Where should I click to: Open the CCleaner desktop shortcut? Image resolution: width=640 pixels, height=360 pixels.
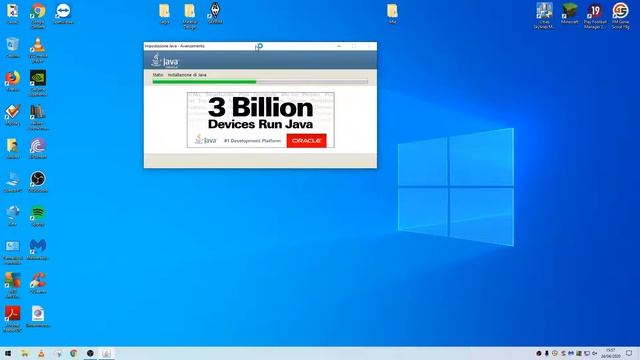[x=38, y=283]
